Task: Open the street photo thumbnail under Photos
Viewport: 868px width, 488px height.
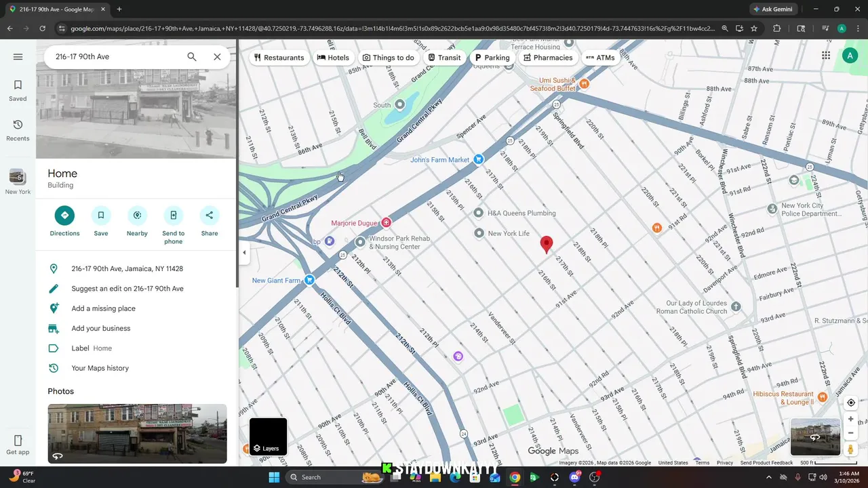Action: click(x=137, y=434)
